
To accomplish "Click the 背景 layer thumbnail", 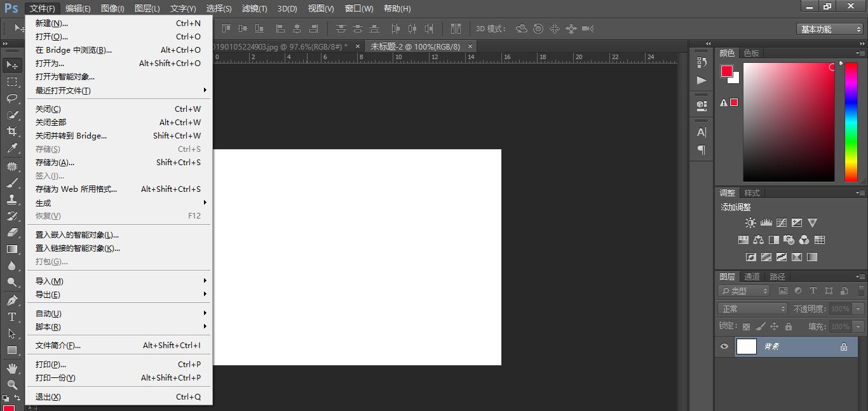I will pyautogui.click(x=747, y=347).
